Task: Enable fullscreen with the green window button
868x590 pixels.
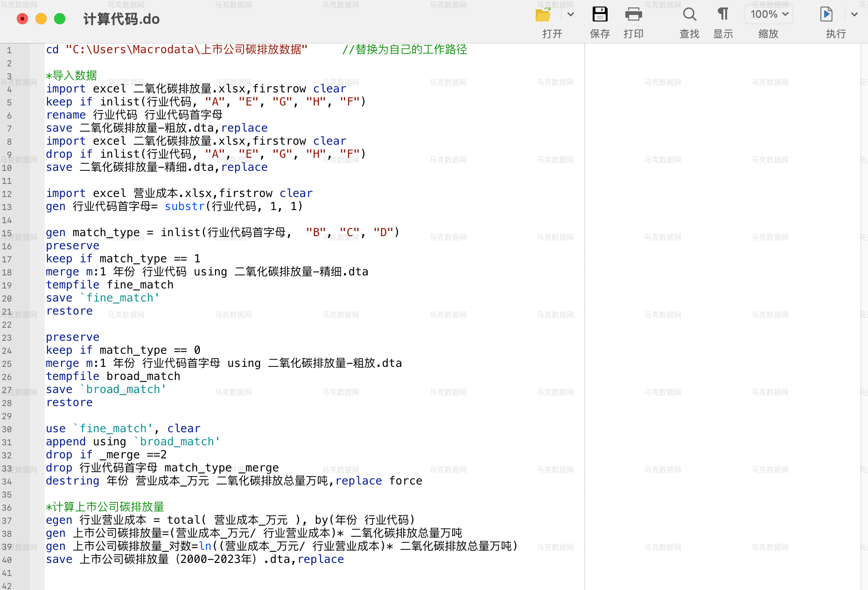Action: pyautogui.click(x=59, y=19)
